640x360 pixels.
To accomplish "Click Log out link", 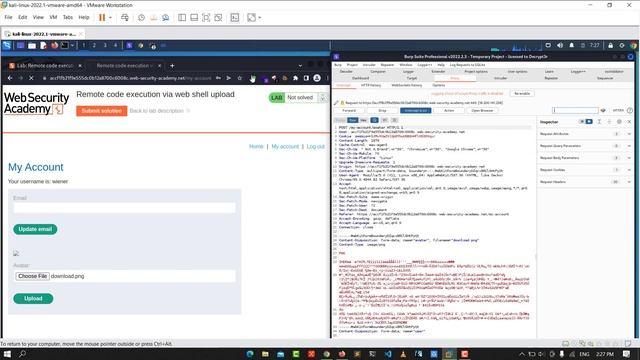I will [x=316, y=146].
